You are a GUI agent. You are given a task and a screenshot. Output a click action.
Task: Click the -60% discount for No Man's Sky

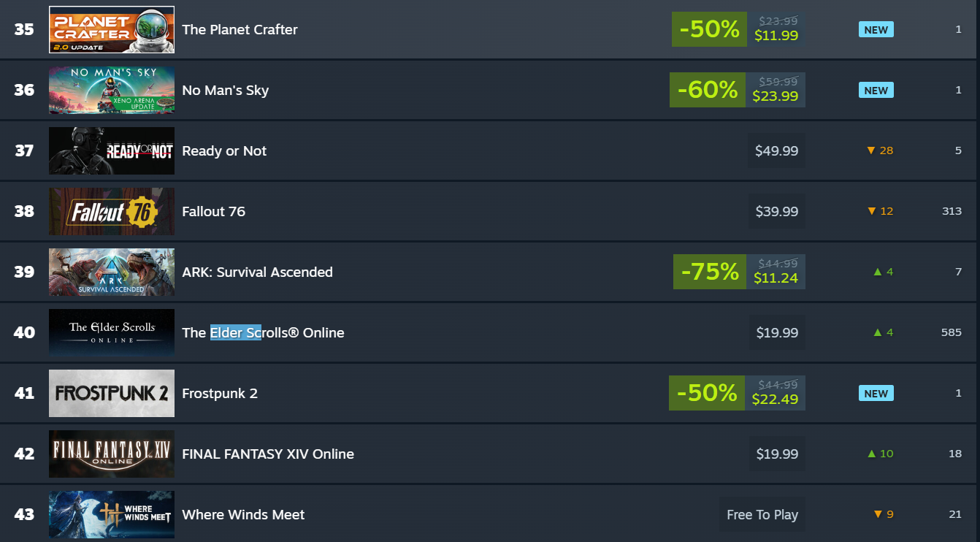click(x=708, y=90)
